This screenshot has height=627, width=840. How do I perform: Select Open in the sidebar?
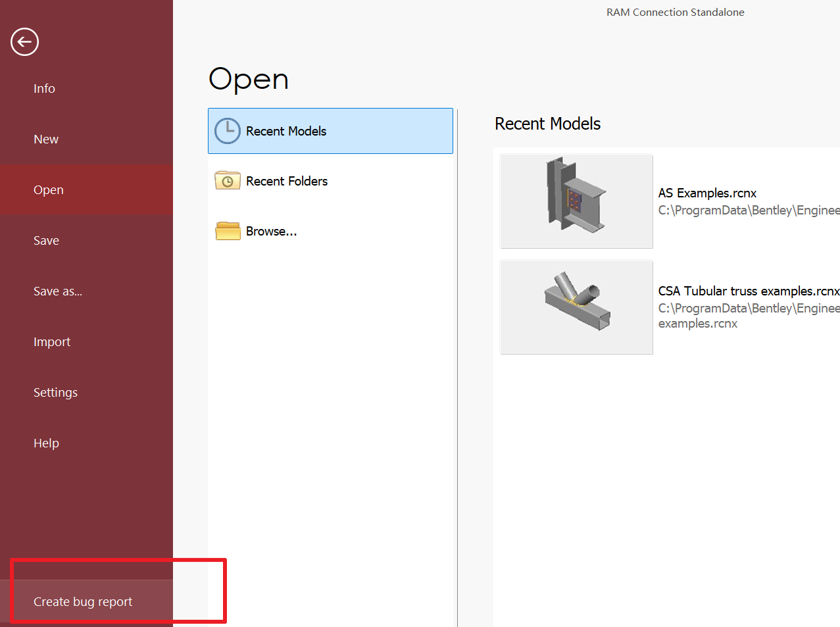pos(49,189)
